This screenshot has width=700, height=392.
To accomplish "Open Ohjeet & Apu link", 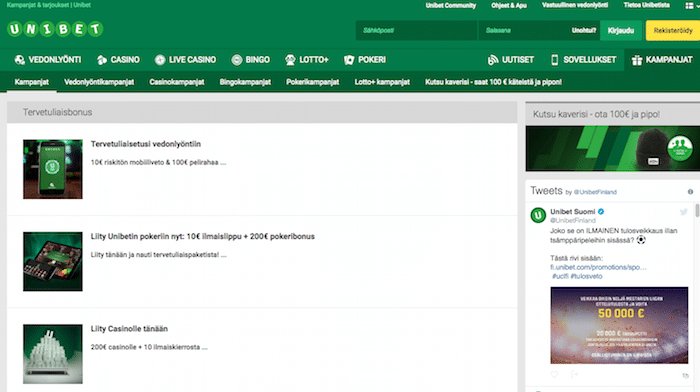I will [x=509, y=5].
